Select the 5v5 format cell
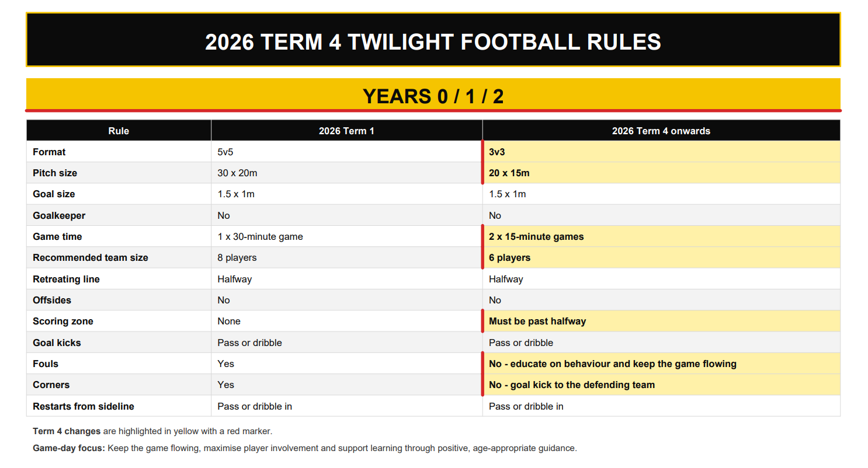This screenshot has height=468, width=868. point(346,152)
